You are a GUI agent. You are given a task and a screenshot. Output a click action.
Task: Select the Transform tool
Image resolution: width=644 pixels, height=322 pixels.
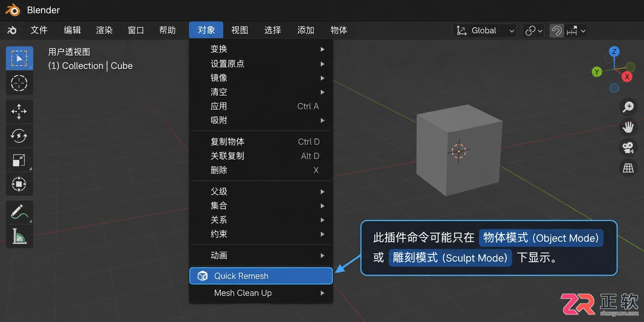point(19,184)
